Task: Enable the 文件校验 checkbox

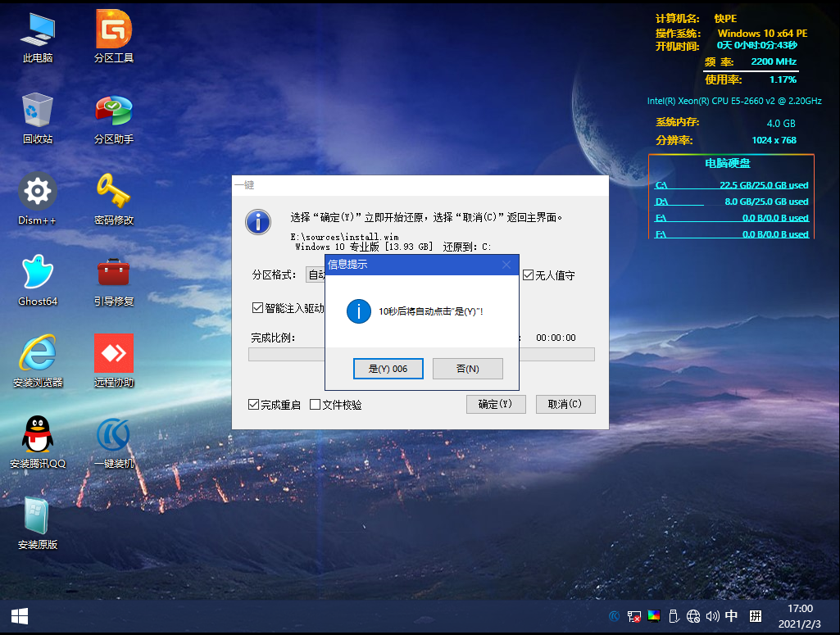Action: tap(315, 405)
